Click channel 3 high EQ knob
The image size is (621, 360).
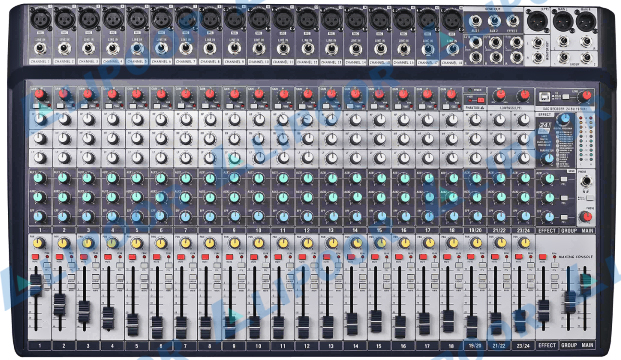(x=88, y=119)
